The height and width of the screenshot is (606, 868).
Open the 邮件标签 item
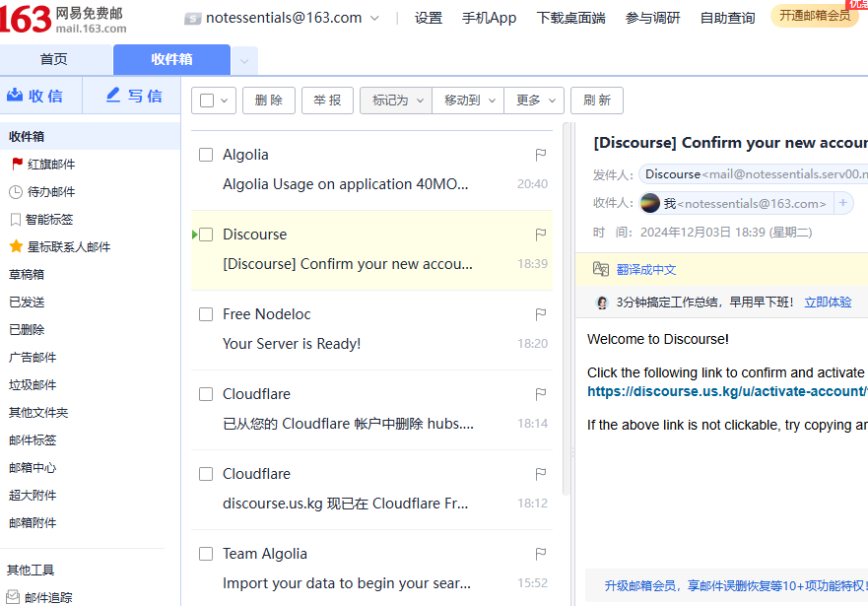point(33,440)
